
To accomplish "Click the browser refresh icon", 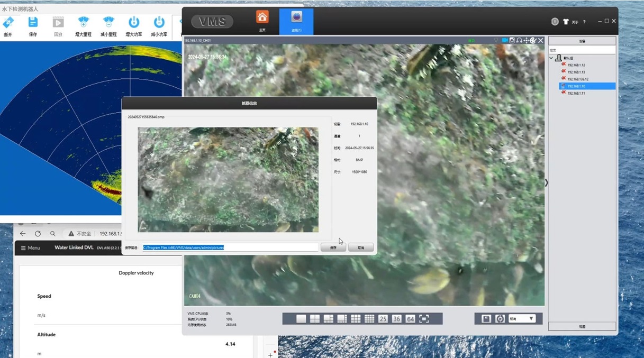I will click(x=38, y=234).
